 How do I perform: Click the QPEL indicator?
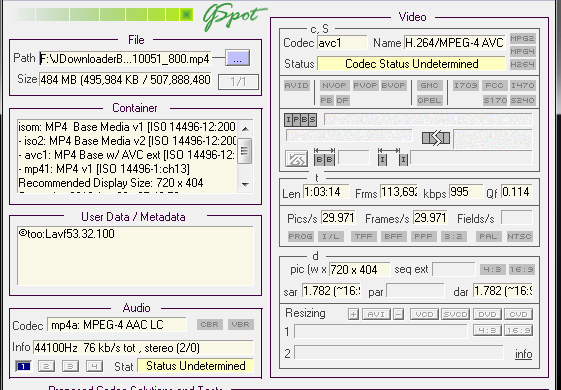(x=429, y=100)
